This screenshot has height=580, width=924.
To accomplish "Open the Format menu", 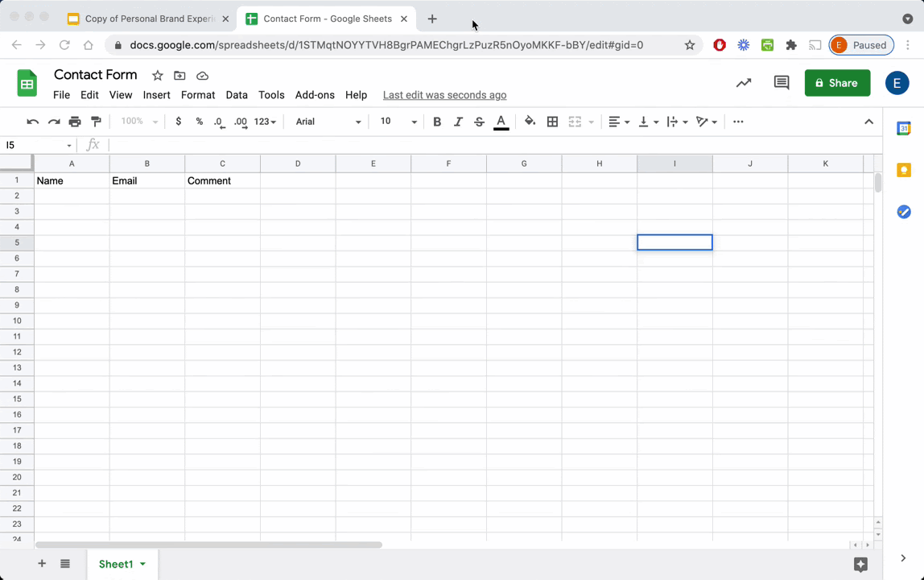I will tap(198, 95).
